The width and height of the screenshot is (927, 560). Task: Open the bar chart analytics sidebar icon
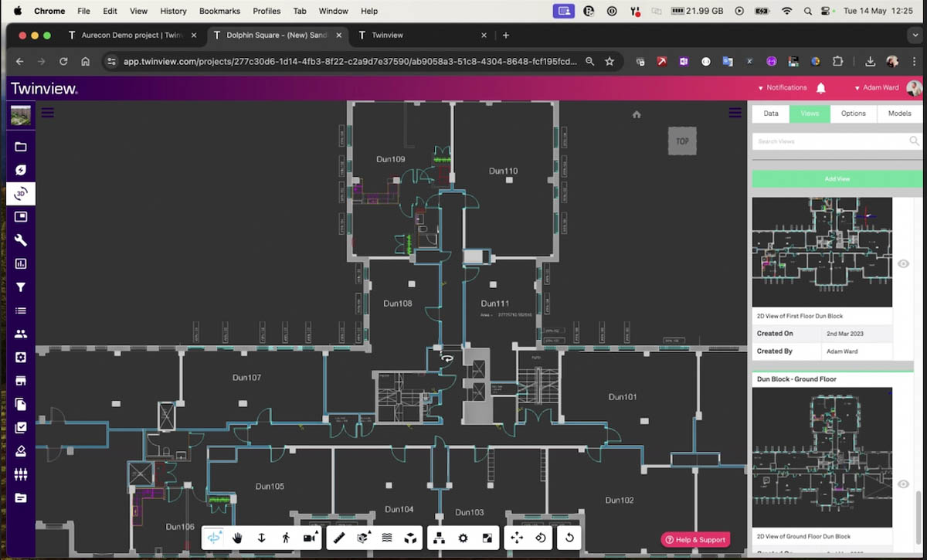(x=21, y=263)
